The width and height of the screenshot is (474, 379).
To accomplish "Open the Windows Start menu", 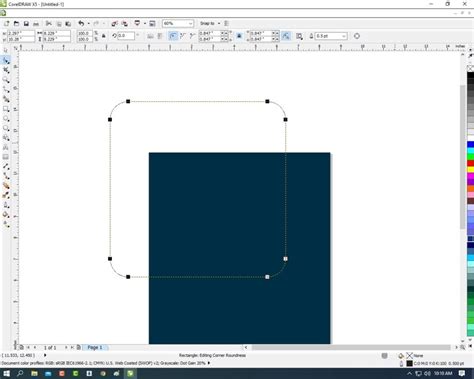I will point(6,373).
